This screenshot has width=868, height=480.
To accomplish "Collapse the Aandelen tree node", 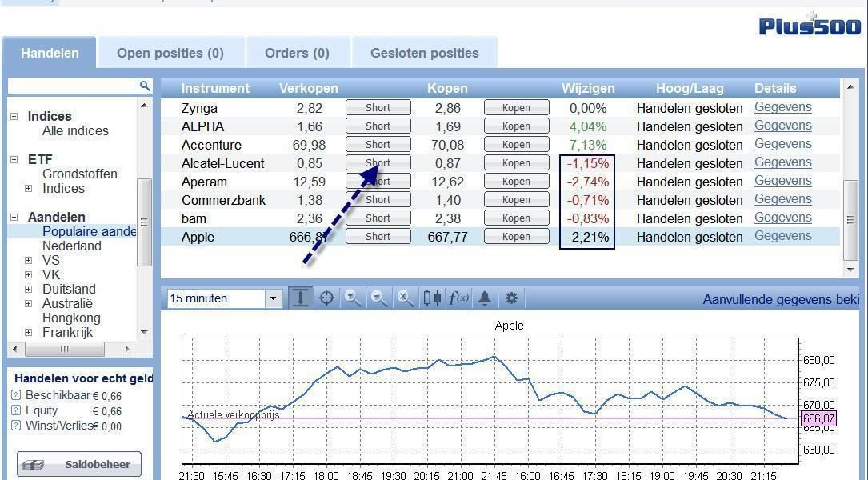I will (14, 217).
